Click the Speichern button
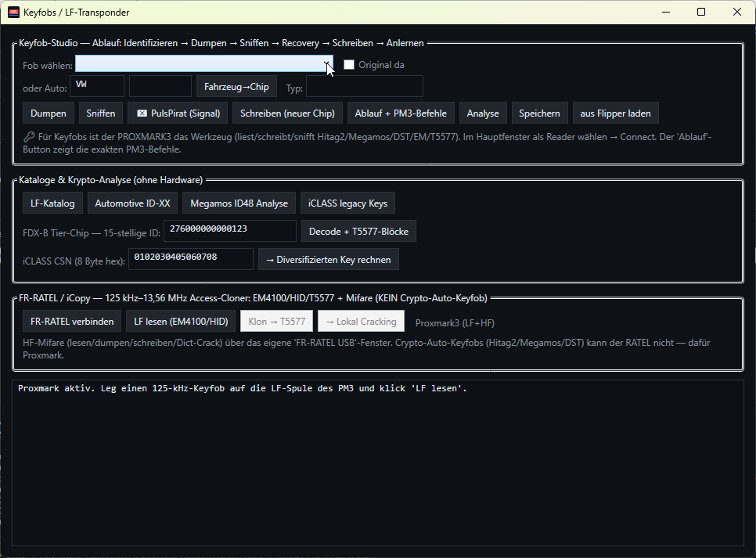Viewport: 756px width, 558px height. 539,113
